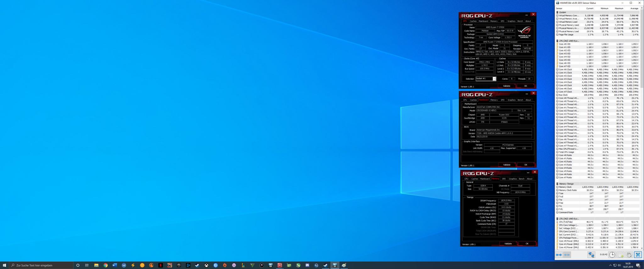
Task: Open Bench tab in top CPU-Z window
Action: 520,21
